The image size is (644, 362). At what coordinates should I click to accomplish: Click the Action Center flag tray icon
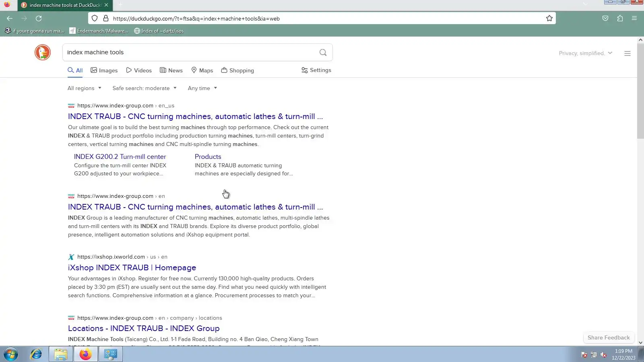(584, 355)
